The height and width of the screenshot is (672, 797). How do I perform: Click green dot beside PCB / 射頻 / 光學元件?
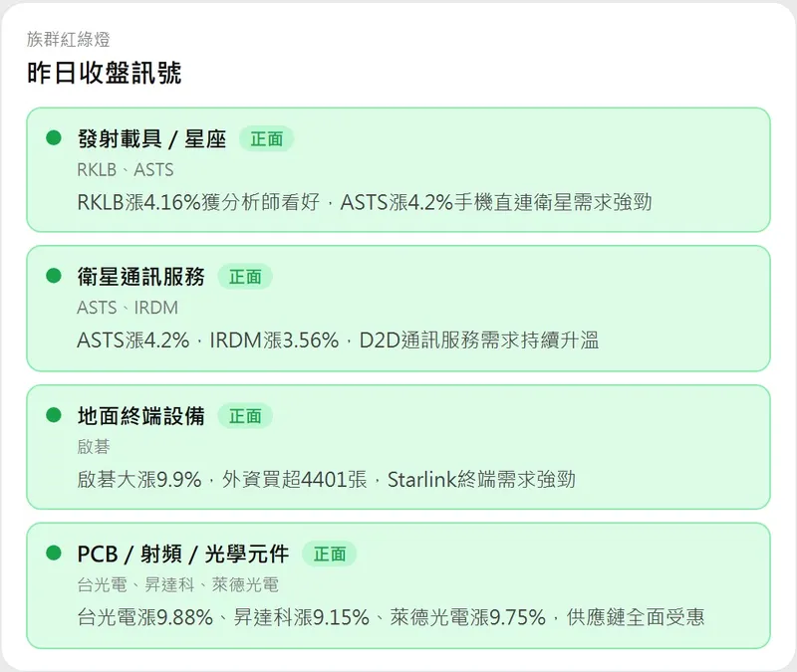click(x=54, y=554)
